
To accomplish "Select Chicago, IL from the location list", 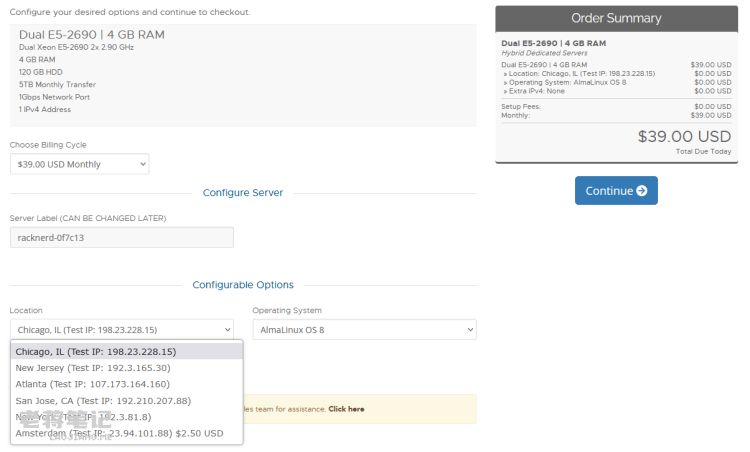I will click(96, 352).
